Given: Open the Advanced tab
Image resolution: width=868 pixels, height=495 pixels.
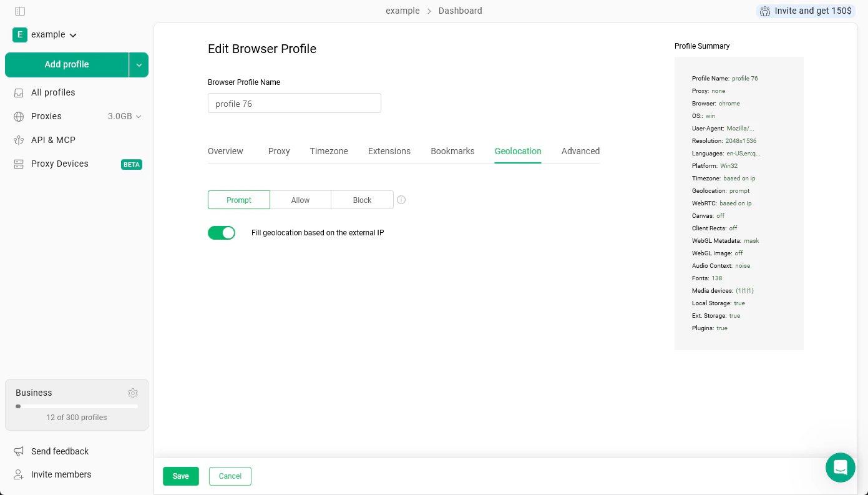Looking at the screenshot, I should pyautogui.click(x=580, y=151).
